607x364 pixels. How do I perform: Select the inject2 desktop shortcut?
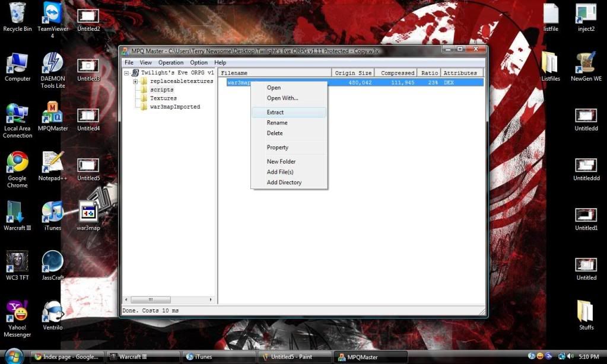(x=586, y=18)
